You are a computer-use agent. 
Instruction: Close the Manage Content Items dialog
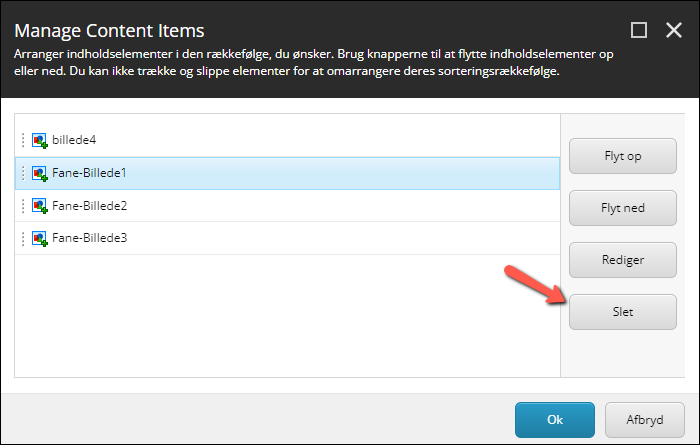point(674,30)
